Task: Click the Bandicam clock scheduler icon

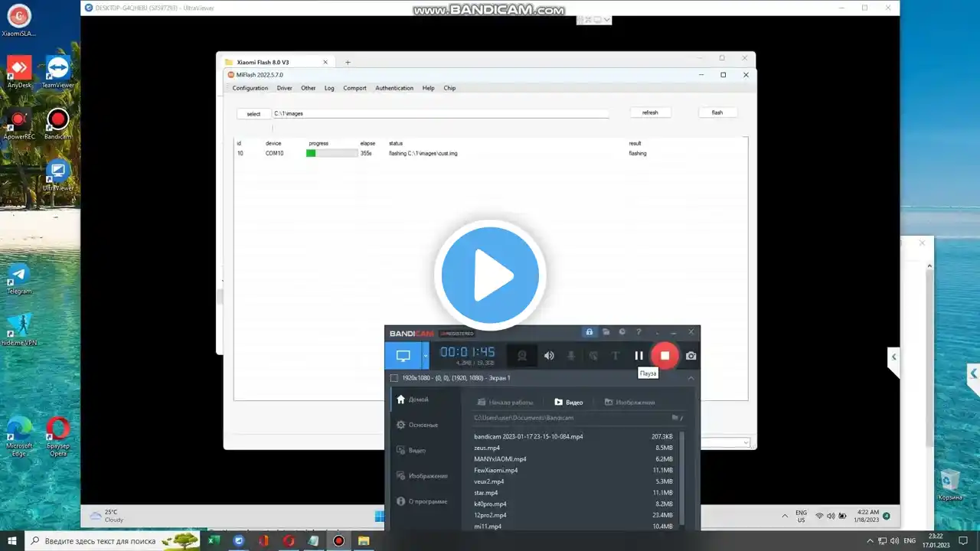Action: 622,332
